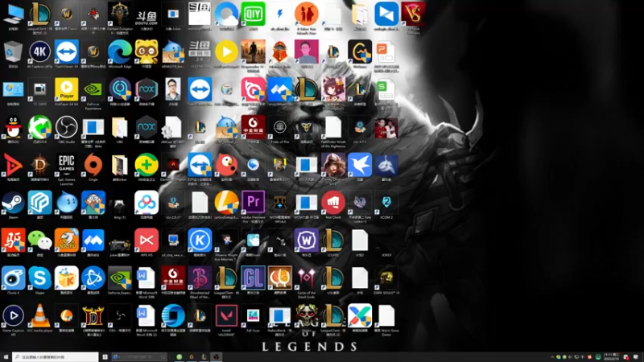Select the Phoenix Wright Ace Attorney shortcut
Image resolution: width=644 pixels, height=362 pixels.
[x=226, y=244]
